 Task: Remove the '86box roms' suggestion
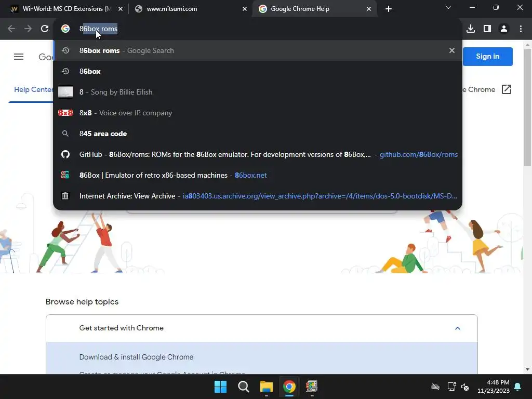(x=452, y=50)
